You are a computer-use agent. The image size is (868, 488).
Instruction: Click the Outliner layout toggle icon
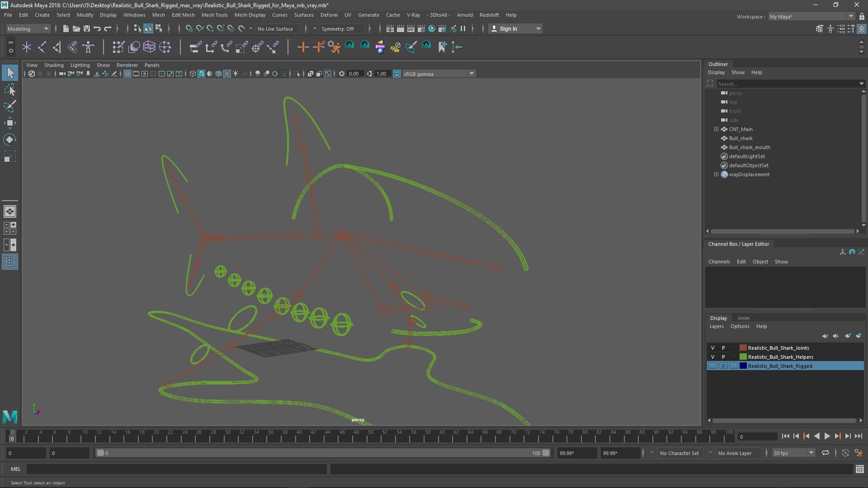[x=10, y=262]
